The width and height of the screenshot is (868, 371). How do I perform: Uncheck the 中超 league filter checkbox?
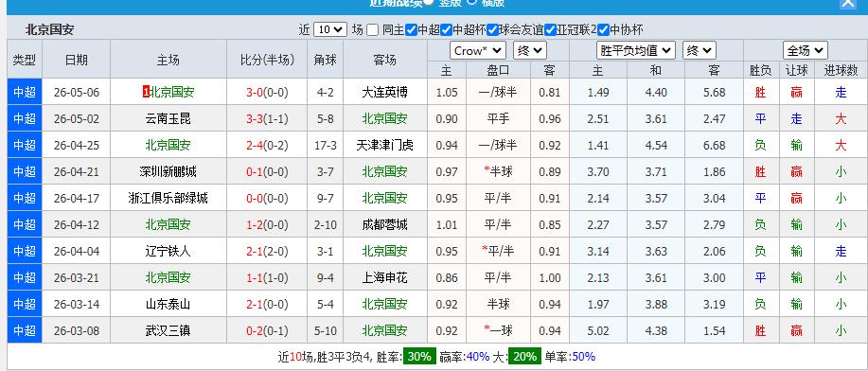click(x=411, y=30)
